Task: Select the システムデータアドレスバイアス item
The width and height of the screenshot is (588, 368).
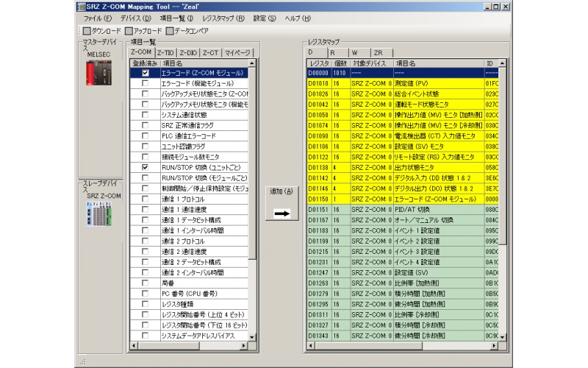Action: point(198,336)
